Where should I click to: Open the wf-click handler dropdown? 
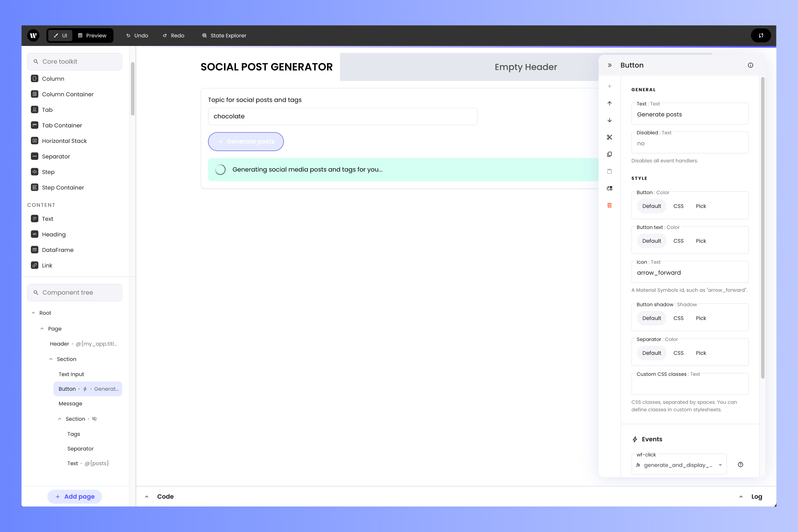(679, 465)
